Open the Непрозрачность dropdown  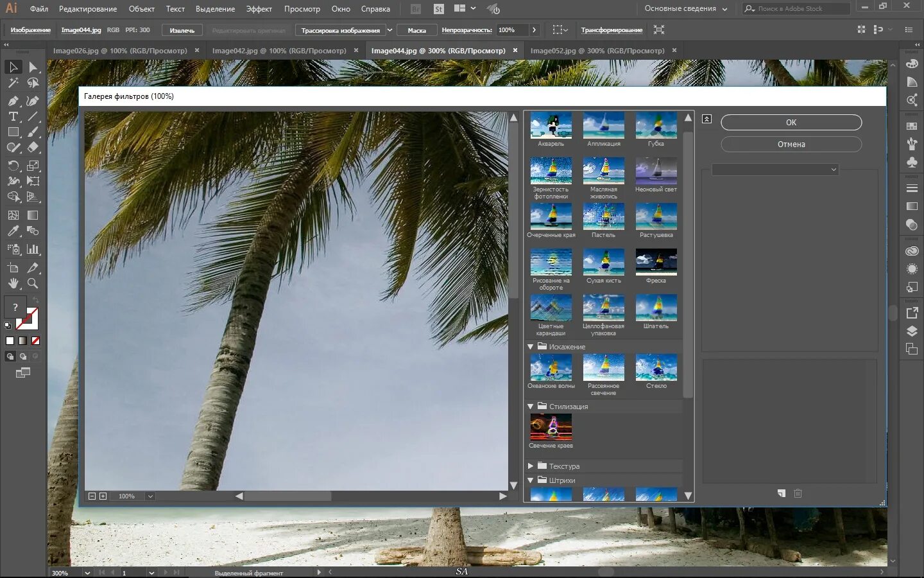[x=533, y=30]
